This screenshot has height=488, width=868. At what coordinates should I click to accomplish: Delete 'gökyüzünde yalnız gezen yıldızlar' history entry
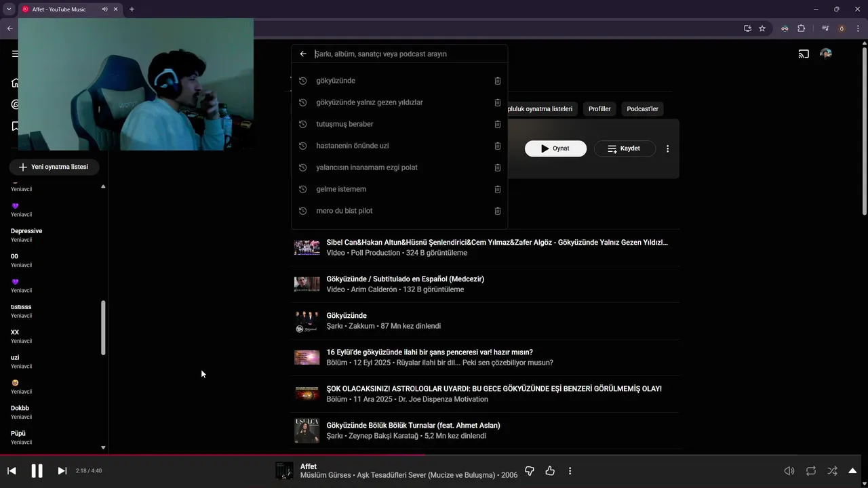point(497,102)
